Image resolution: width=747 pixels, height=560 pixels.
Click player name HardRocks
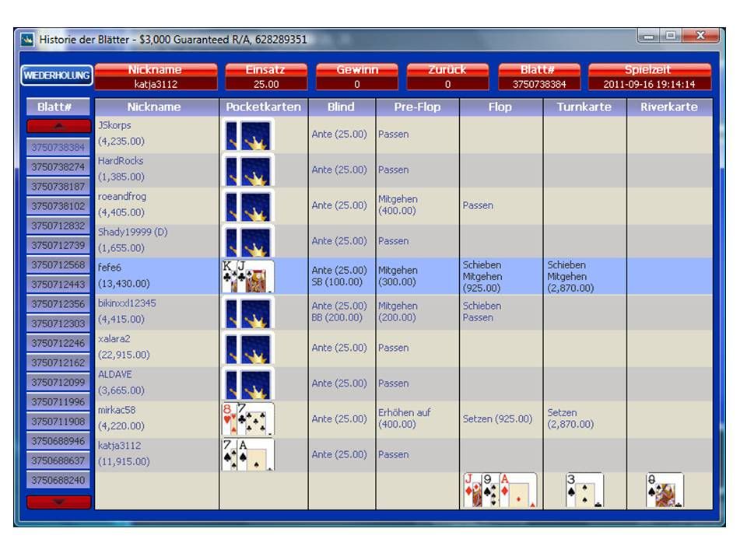point(121,161)
